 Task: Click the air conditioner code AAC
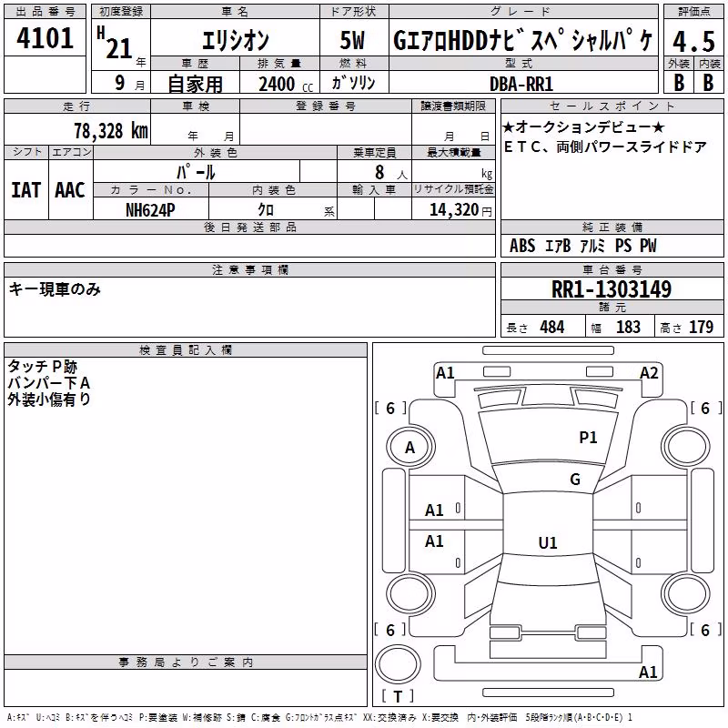[x=70, y=190]
